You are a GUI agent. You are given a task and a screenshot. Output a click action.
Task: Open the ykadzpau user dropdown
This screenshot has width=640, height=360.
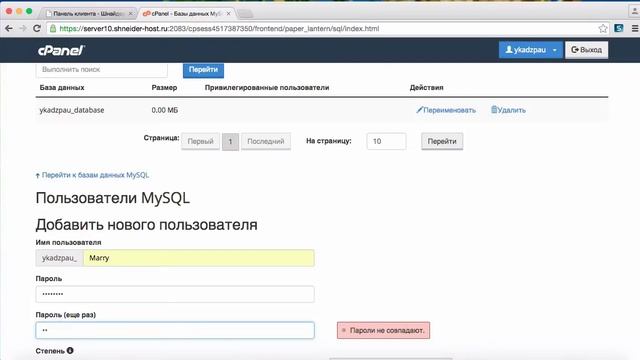(x=530, y=50)
